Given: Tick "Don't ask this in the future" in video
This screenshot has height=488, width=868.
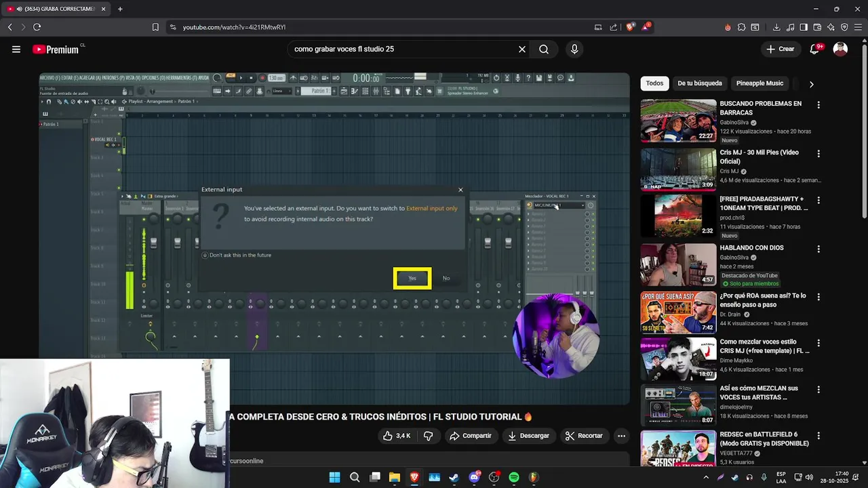Looking at the screenshot, I should [x=205, y=255].
